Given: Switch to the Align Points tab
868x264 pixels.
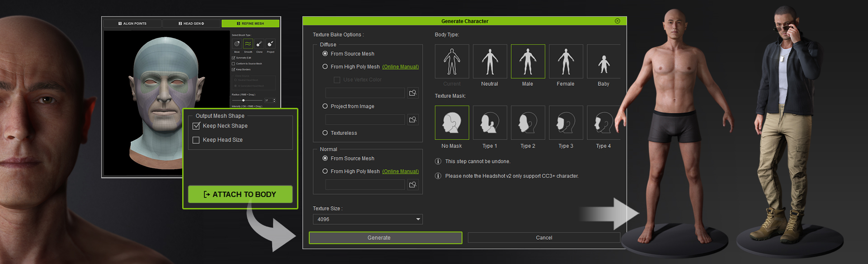Looking at the screenshot, I should coord(132,23).
